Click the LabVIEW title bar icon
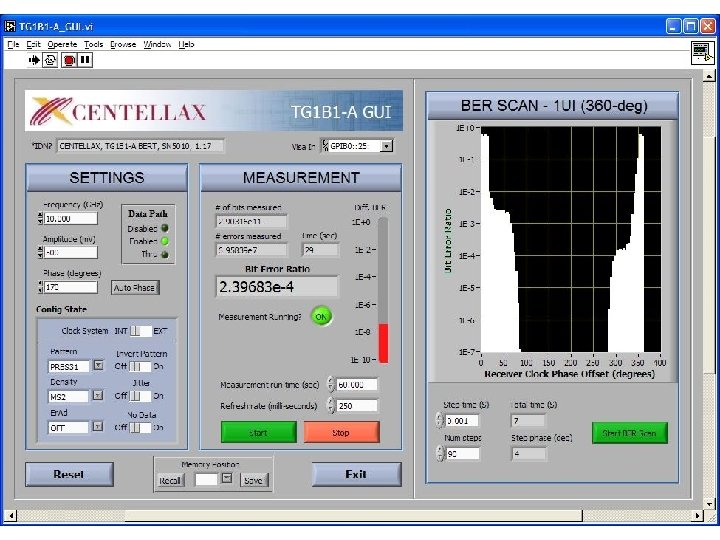This screenshot has height=540, width=720. pos(10,26)
